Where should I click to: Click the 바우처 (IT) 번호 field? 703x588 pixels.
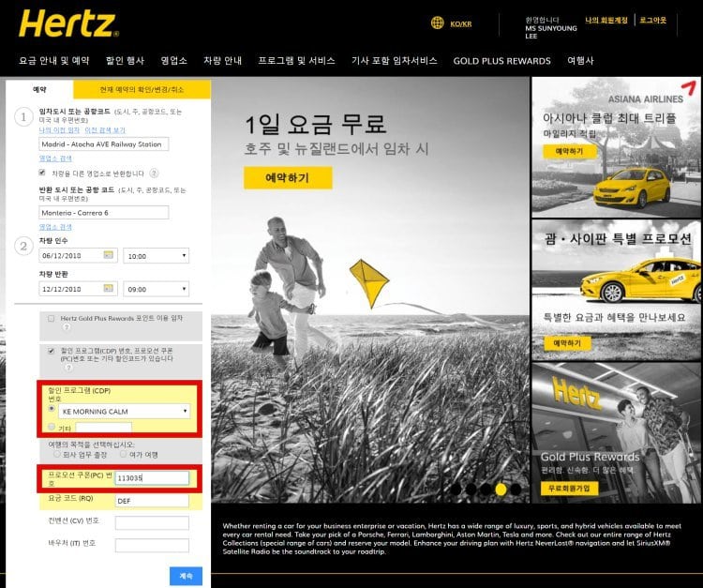tap(152, 546)
